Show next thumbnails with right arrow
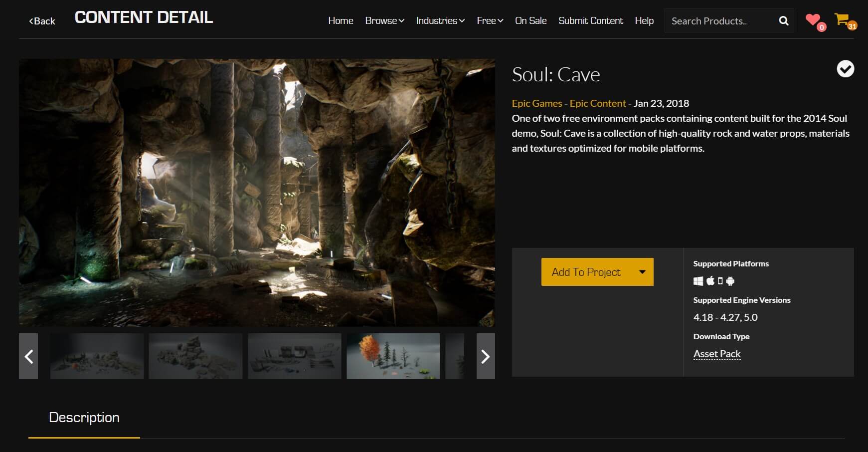868x452 pixels. click(486, 356)
